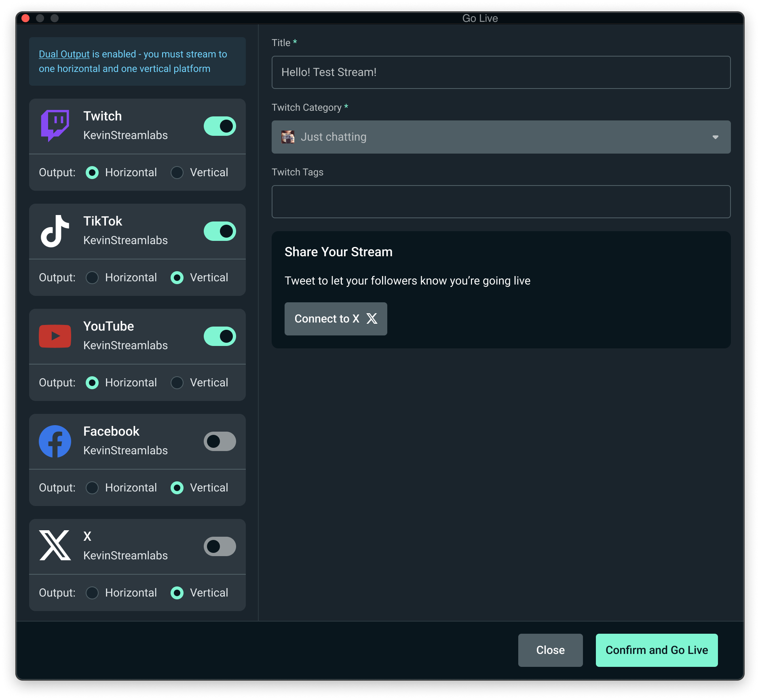Click the Facebook logo icon
The image size is (760, 700).
tap(55, 441)
